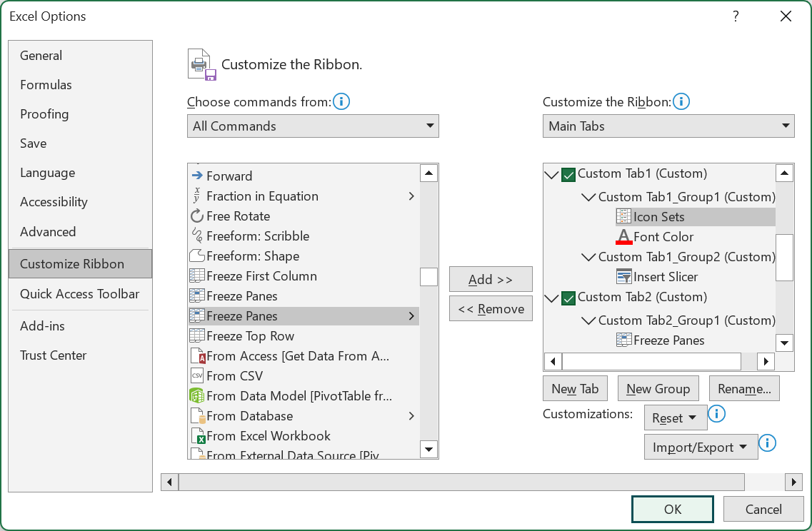812x531 pixels.
Task: Open the Trust Center category
Action: click(x=80, y=355)
